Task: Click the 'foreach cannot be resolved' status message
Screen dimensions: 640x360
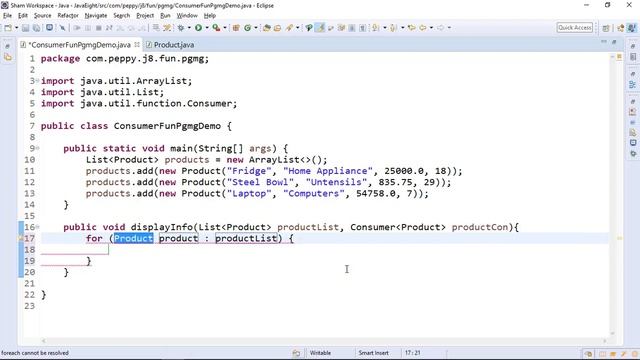Action: pyautogui.click(x=35, y=353)
